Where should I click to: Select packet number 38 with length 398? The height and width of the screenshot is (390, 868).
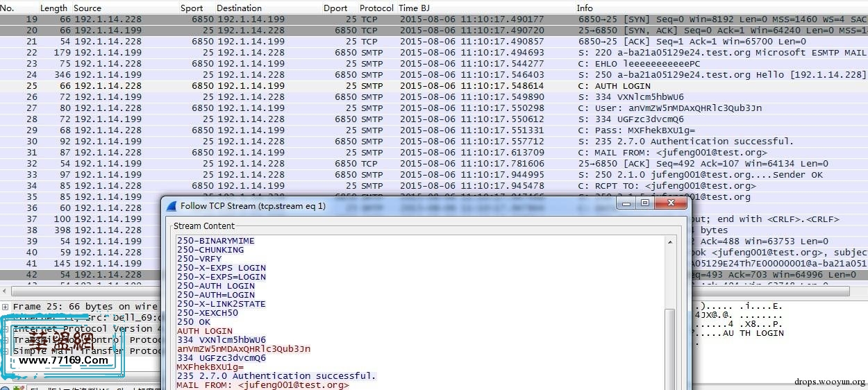pyautogui.click(x=80, y=230)
